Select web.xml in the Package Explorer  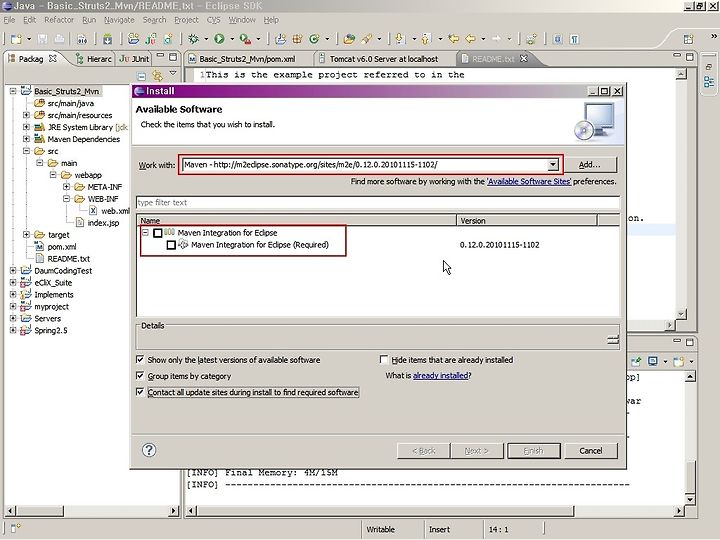click(109, 211)
